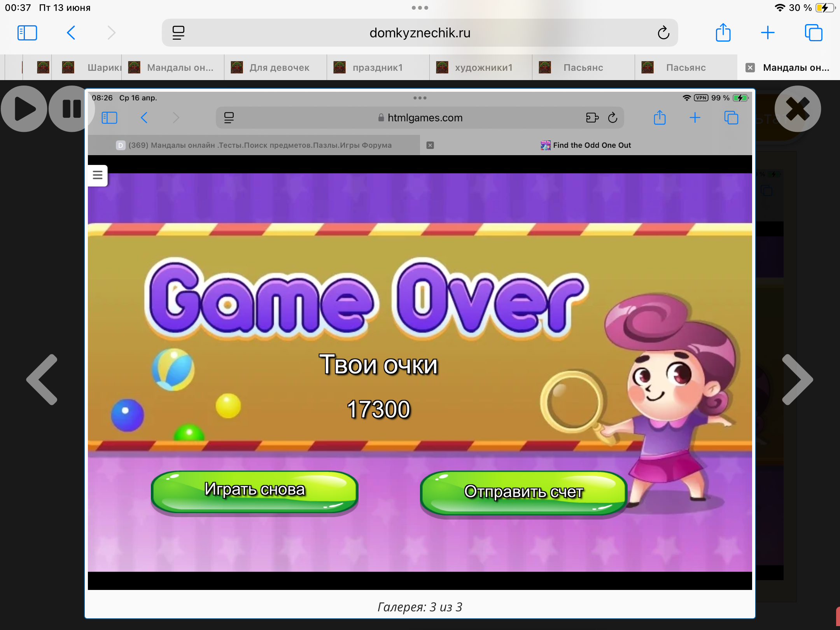Viewport: 840px width, 630px height.
Task: Switch to the first Мандалы он... tab
Action: [x=173, y=68]
